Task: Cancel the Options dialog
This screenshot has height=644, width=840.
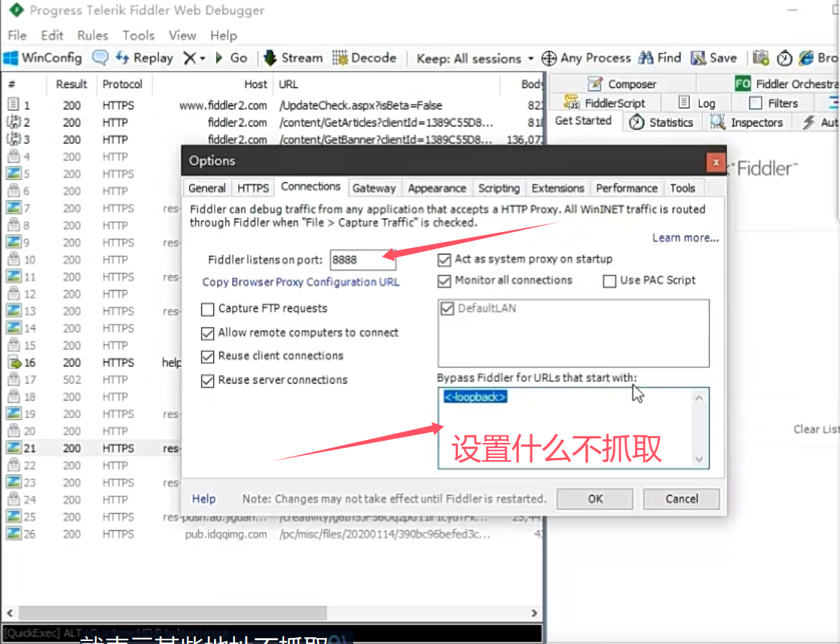Action: (x=682, y=499)
